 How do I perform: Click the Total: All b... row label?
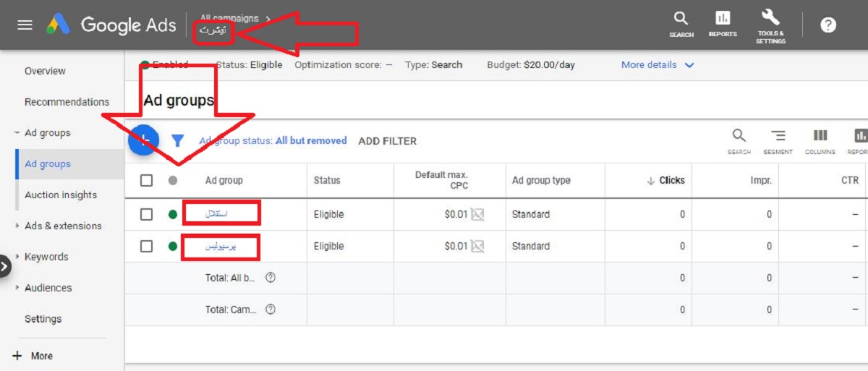pos(231,278)
